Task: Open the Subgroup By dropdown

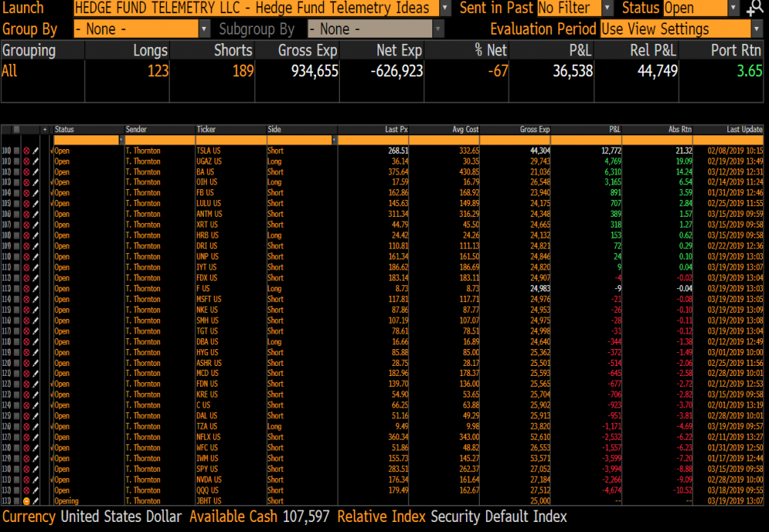Action: (438, 29)
